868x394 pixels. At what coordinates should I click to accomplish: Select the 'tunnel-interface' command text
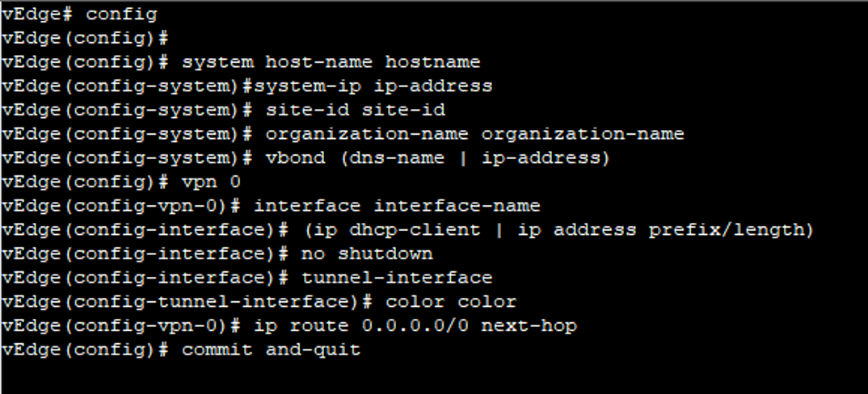pyautogui.click(x=396, y=279)
